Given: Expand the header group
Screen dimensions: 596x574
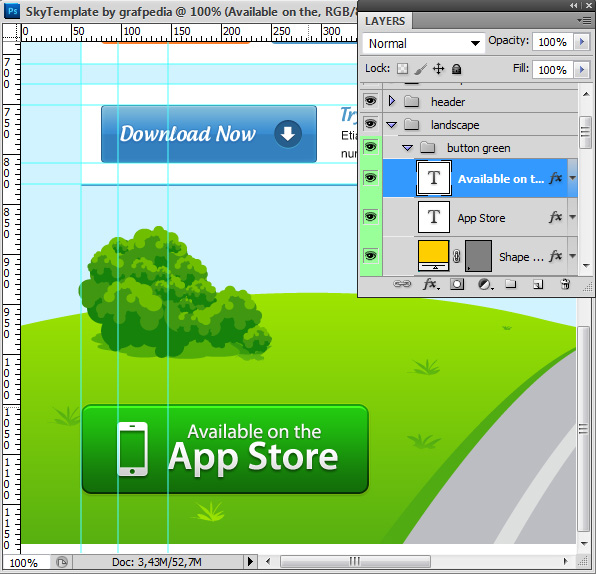Looking at the screenshot, I should [392, 101].
